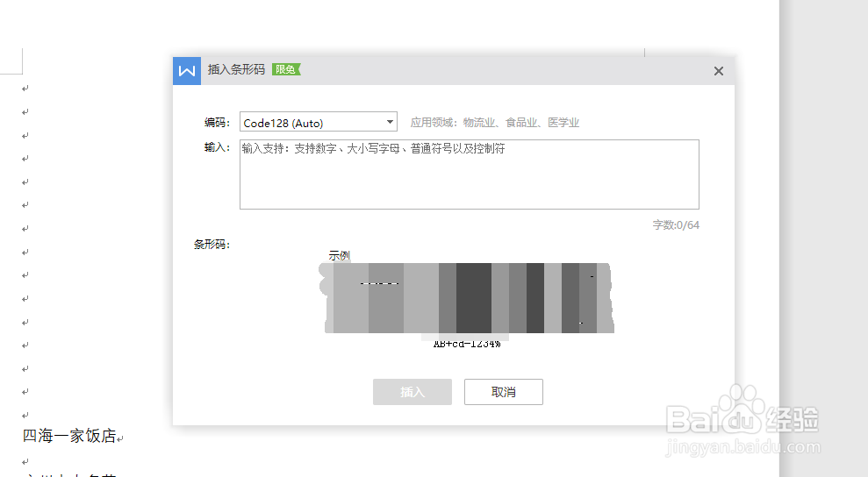Click the 应用领域 description text
The height and width of the screenshot is (477, 868).
[x=494, y=122]
